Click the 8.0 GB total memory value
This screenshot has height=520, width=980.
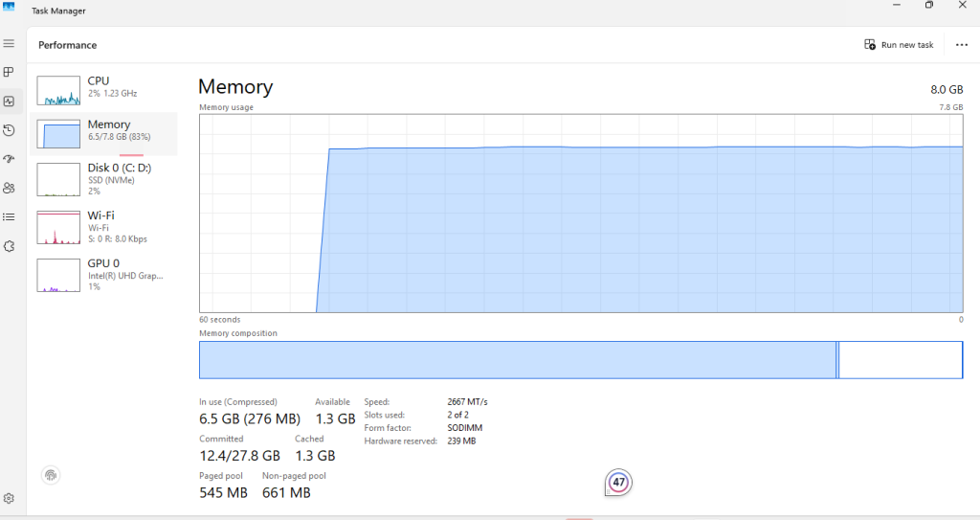click(x=947, y=89)
